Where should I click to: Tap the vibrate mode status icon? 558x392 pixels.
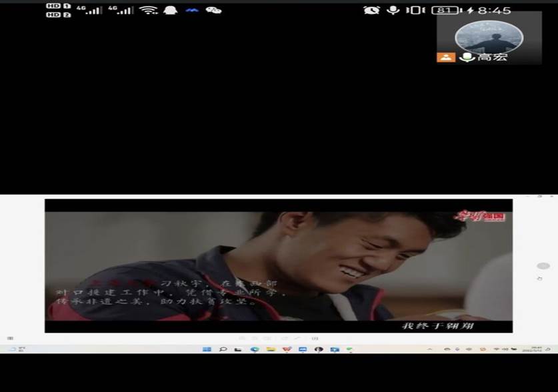(415, 10)
